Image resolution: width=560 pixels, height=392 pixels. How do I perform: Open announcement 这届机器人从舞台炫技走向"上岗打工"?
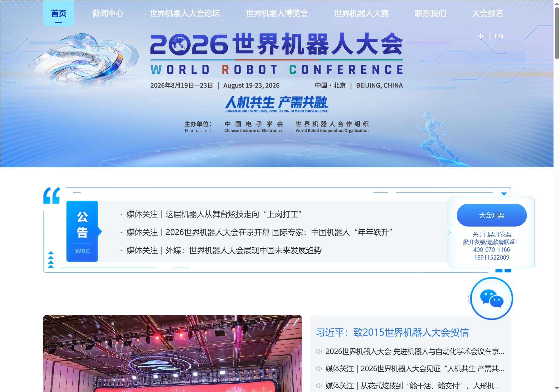[x=214, y=214]
